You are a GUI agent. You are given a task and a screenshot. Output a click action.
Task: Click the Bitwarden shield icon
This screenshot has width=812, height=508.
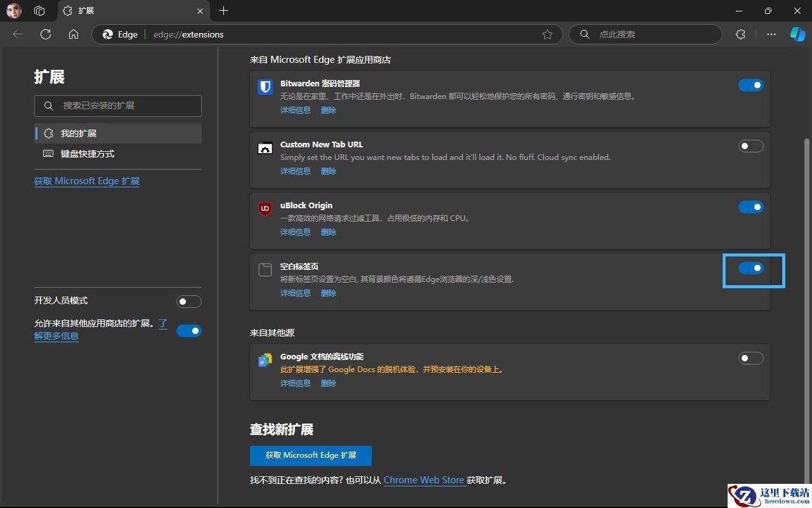tap(265, 87)
